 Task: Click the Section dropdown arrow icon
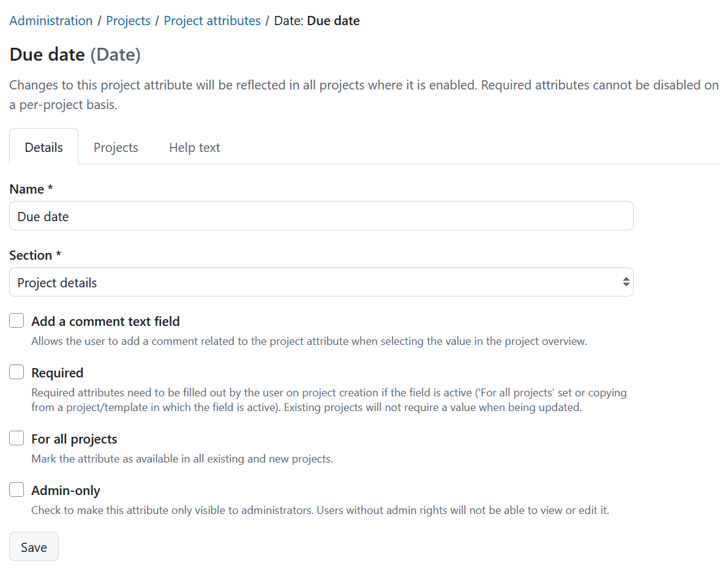coord(626,282)
